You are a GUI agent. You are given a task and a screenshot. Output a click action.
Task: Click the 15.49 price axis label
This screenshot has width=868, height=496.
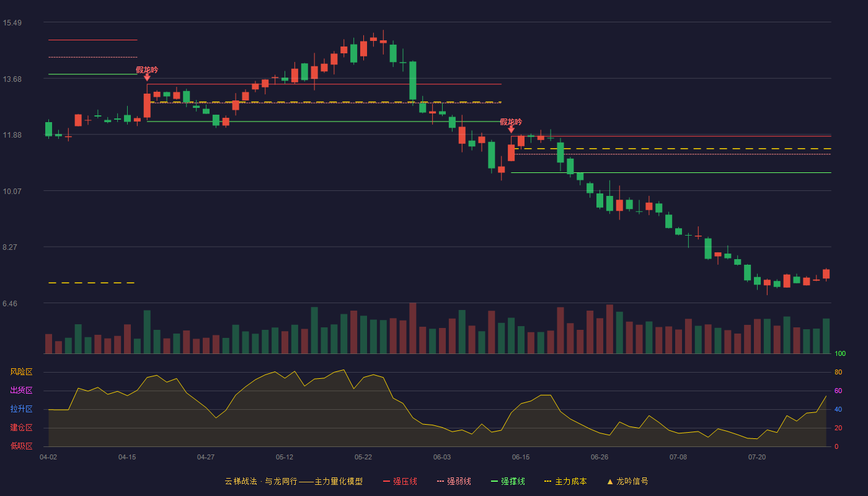tap(12, 23)
